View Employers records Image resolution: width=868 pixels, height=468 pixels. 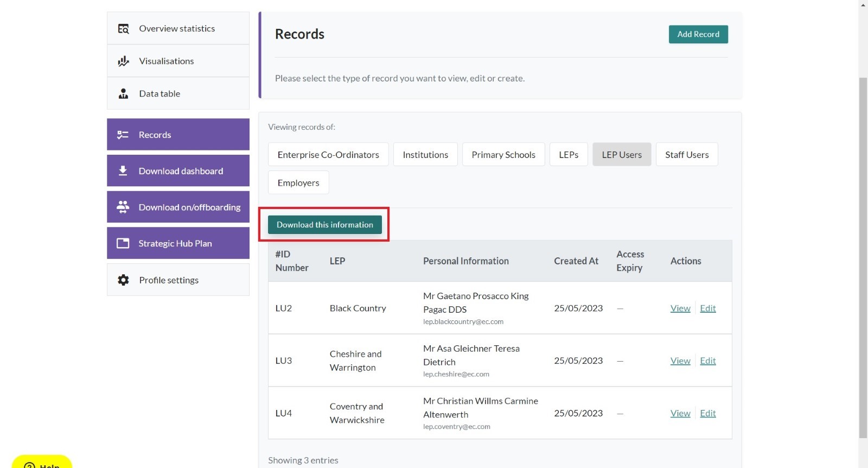(298, 183)
